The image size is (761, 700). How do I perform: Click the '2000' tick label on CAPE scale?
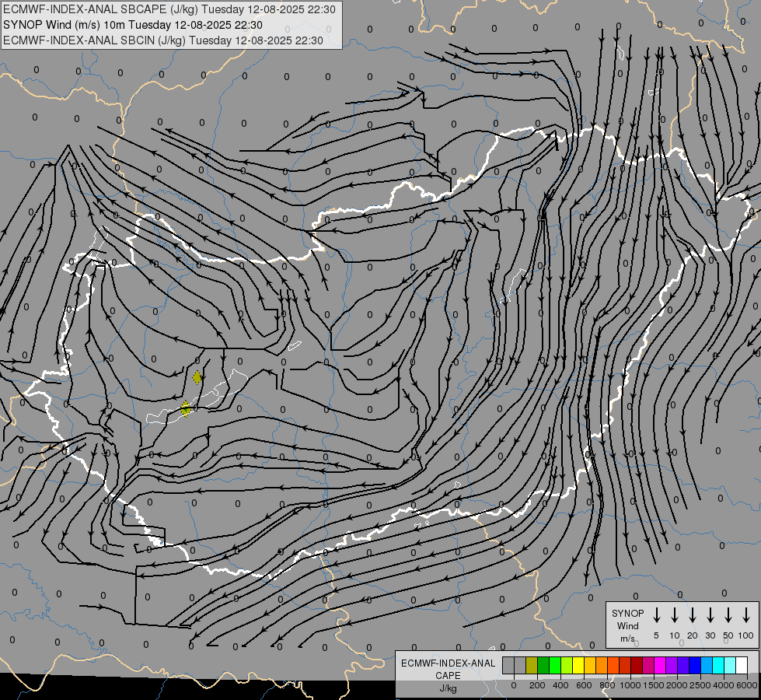[677, 685]
